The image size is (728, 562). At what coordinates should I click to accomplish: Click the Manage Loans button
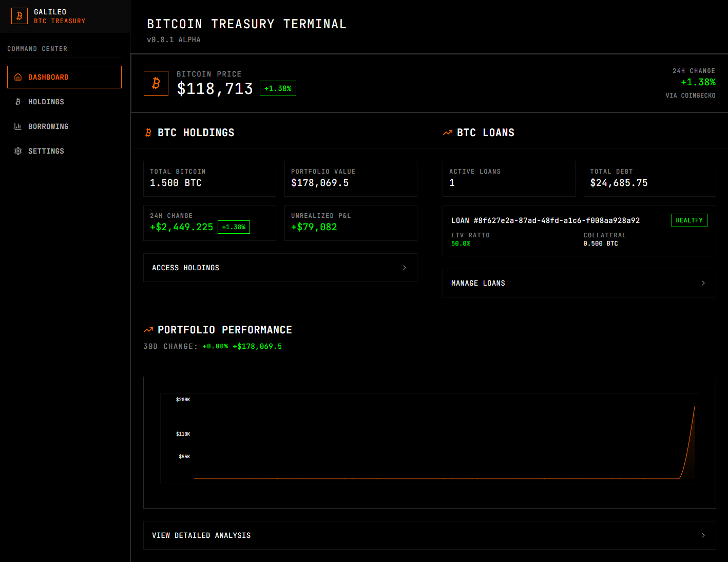pyautogui.click(x=579, y=283)
